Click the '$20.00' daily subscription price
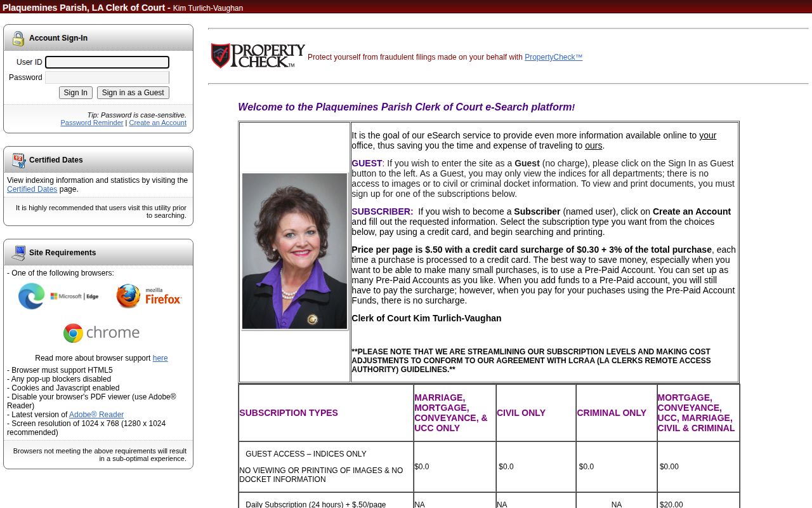Screen dimensions: 812x508 [x=671, y=505]
